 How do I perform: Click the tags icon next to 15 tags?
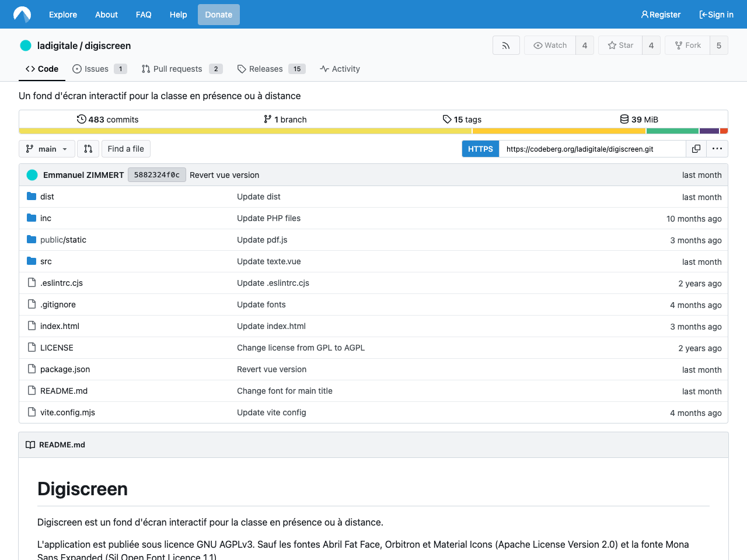447,119
